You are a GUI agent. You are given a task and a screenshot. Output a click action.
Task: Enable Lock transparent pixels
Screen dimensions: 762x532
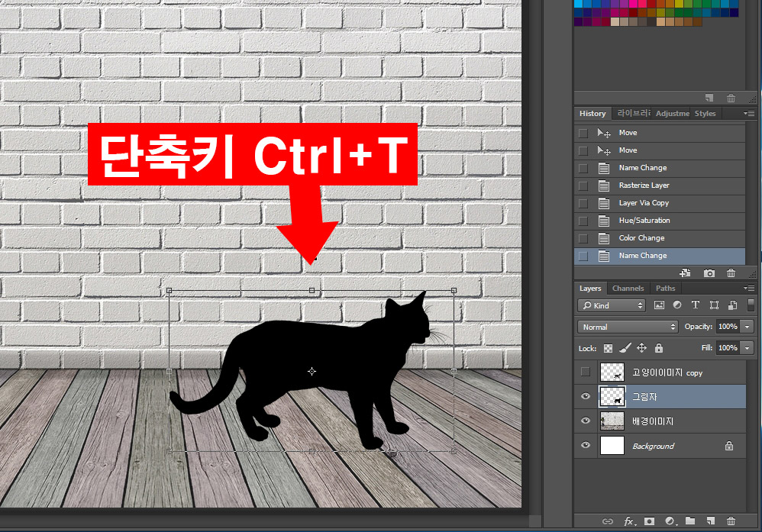click(607, 347)
